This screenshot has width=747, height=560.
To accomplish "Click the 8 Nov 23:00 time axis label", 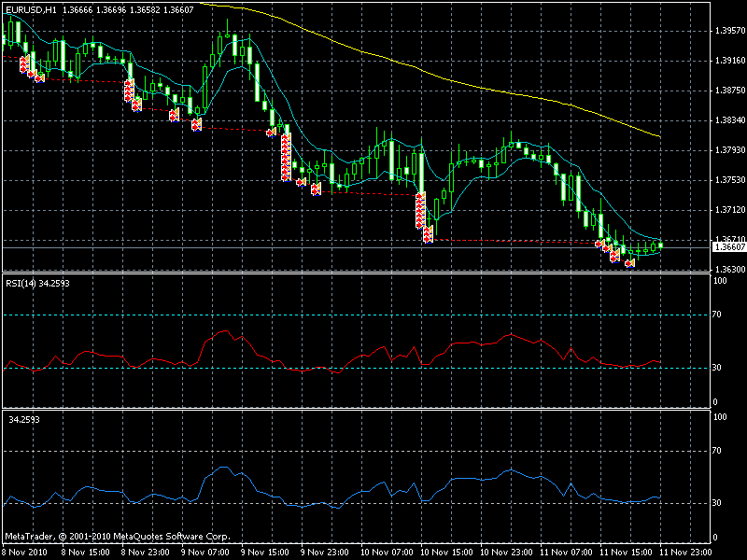I will 147,553.
